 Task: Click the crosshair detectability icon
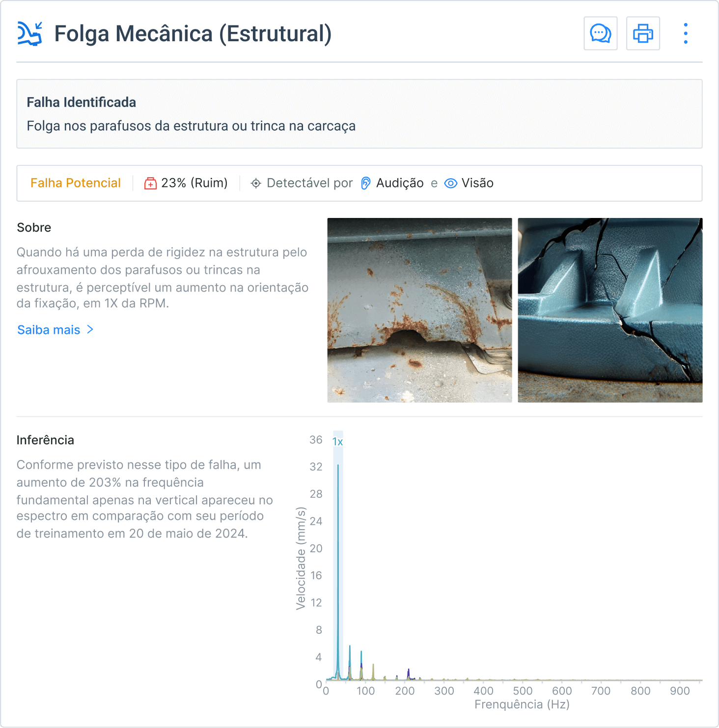256,184
